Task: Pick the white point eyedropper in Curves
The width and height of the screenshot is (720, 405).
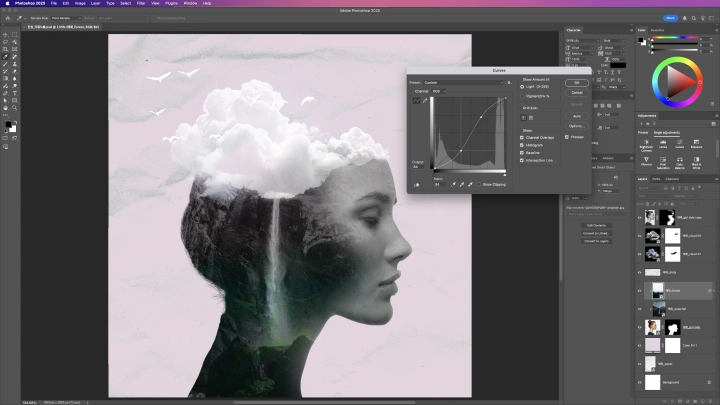Action: tap(470, 184)
